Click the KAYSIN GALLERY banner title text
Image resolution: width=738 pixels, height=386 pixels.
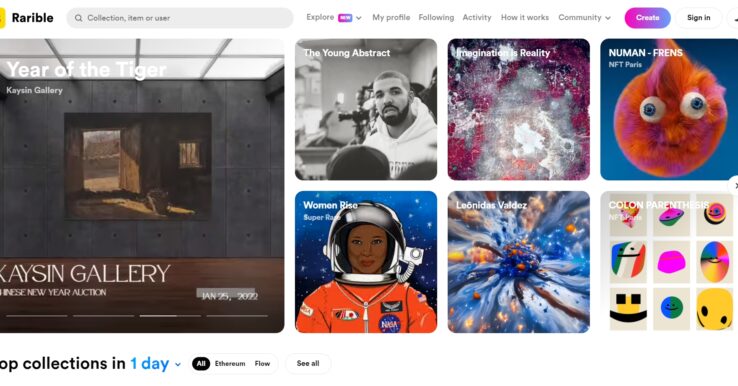85,273
